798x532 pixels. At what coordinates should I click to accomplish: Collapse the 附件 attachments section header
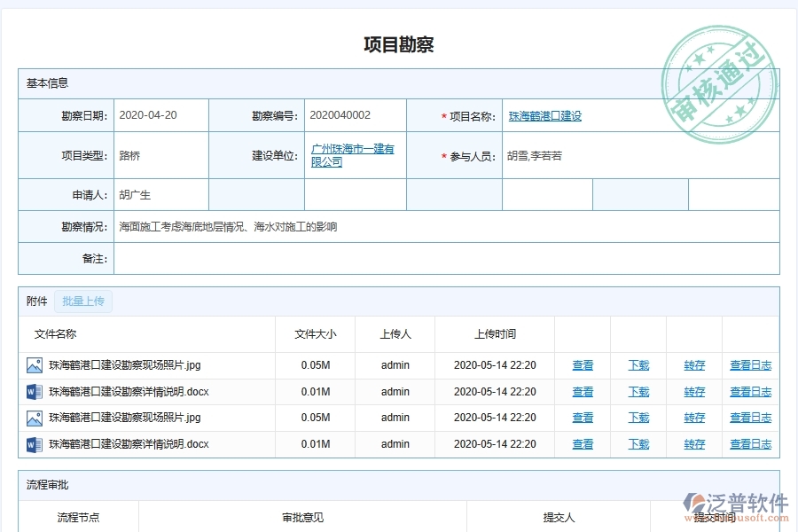point(35,301)
